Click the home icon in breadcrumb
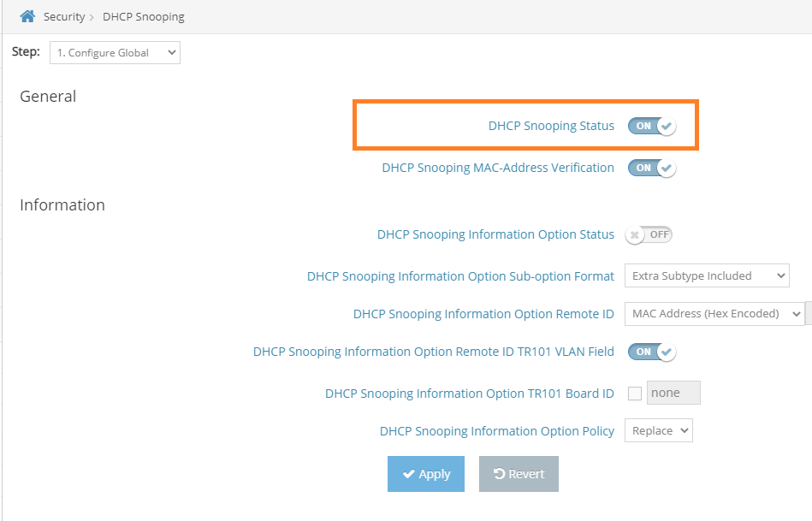Screen dimensions: 812x521 (x=27, y=16)
